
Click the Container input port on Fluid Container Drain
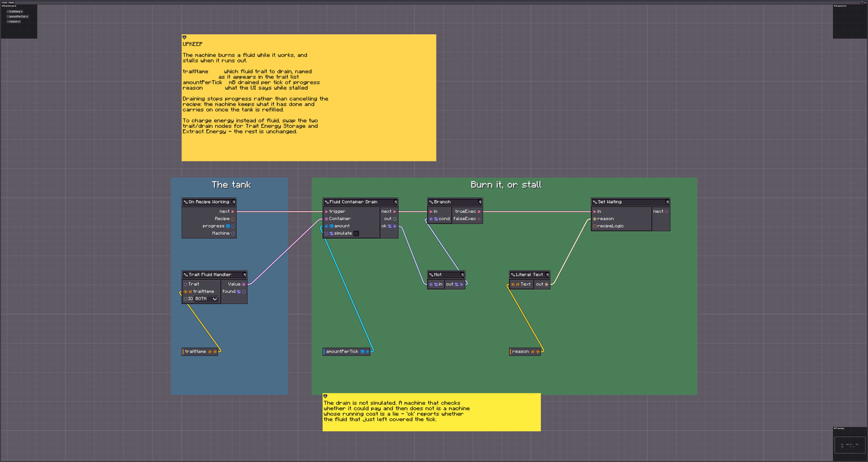coord(326,219)
